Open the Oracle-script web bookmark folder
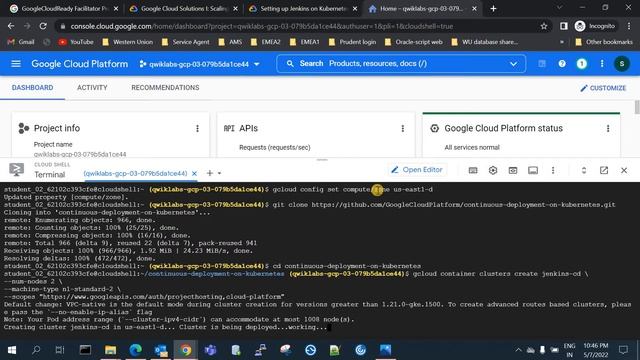The height and width of the screenshot is (360, 640). pyautogui.click(x=413, y=42)
